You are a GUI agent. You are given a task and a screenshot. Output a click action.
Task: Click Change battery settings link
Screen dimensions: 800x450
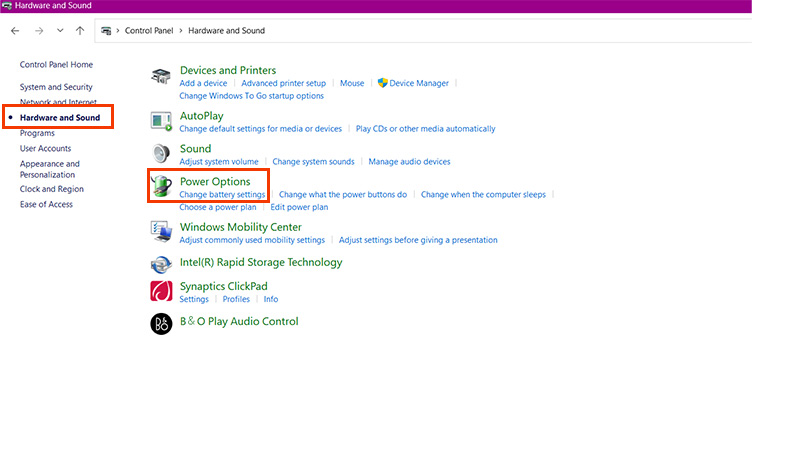[222, 195]
